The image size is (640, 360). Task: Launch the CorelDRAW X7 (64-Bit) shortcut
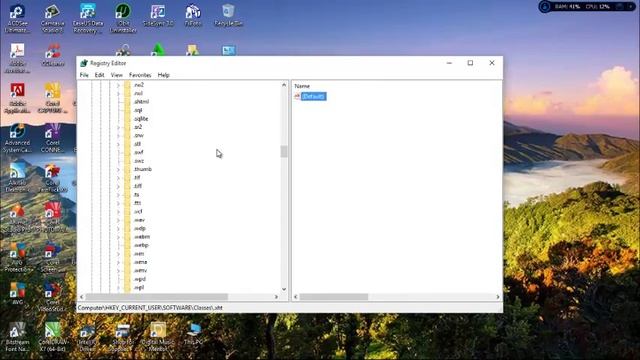pyautogui.click(x=53, y=337)
